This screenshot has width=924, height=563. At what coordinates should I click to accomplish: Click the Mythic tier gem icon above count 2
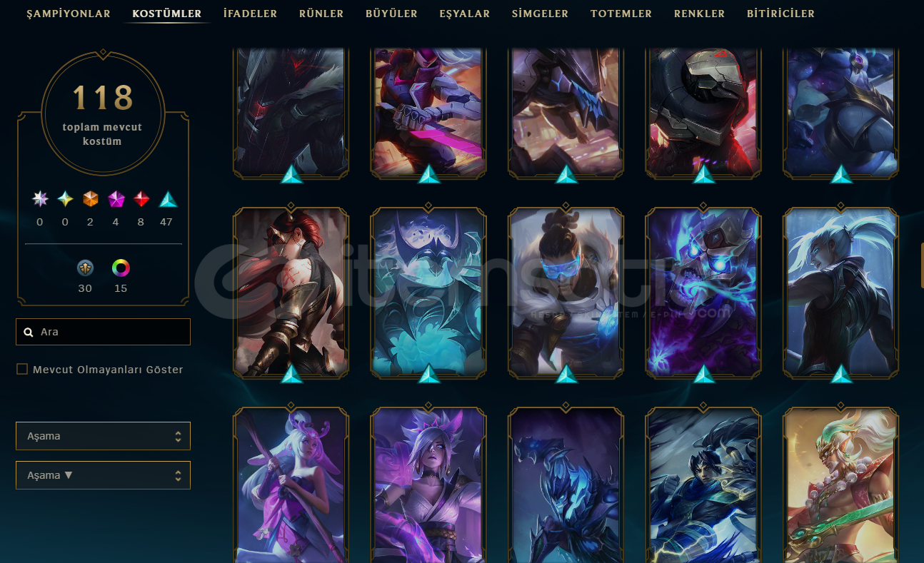(x=91, y=199)
